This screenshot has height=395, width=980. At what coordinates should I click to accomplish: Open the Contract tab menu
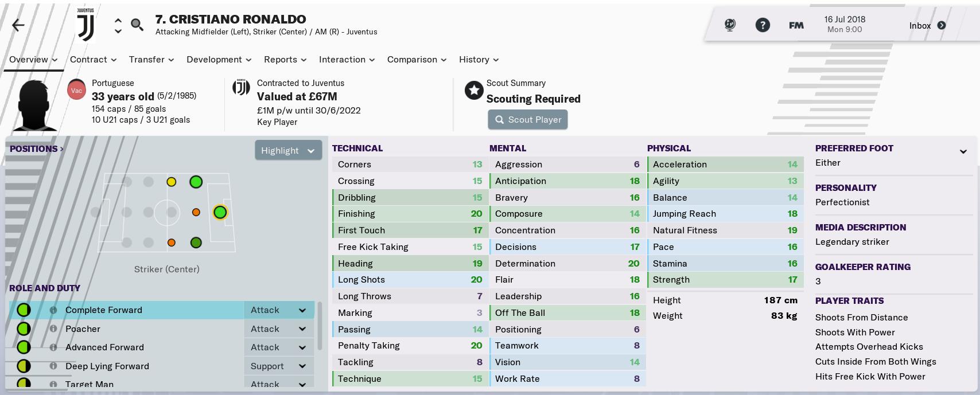[x=93, y=60]
